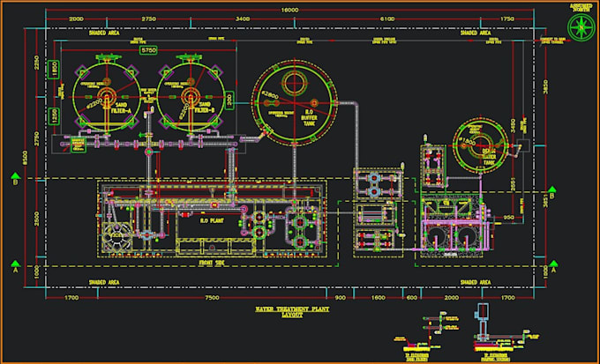Click the green north compass symbol
This screenshot has width=600, height=364.
click(581, 27)
